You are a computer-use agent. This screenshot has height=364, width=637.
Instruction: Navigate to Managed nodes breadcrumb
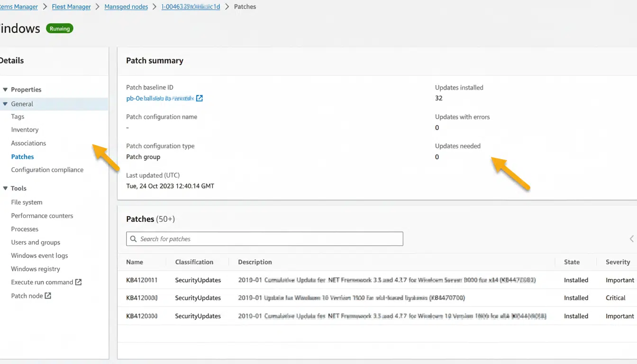click(126, 7)
